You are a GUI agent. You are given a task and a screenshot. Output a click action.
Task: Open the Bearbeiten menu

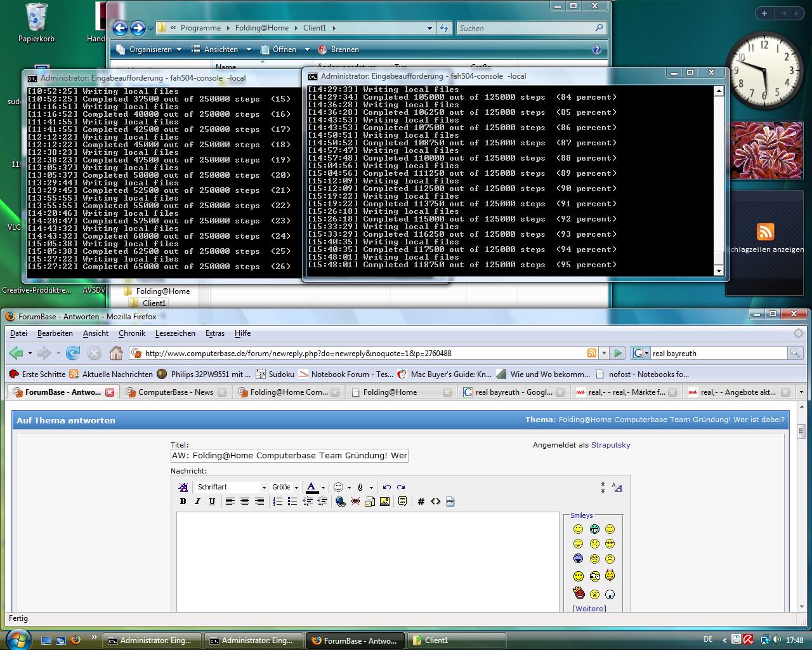coord(55,333)
